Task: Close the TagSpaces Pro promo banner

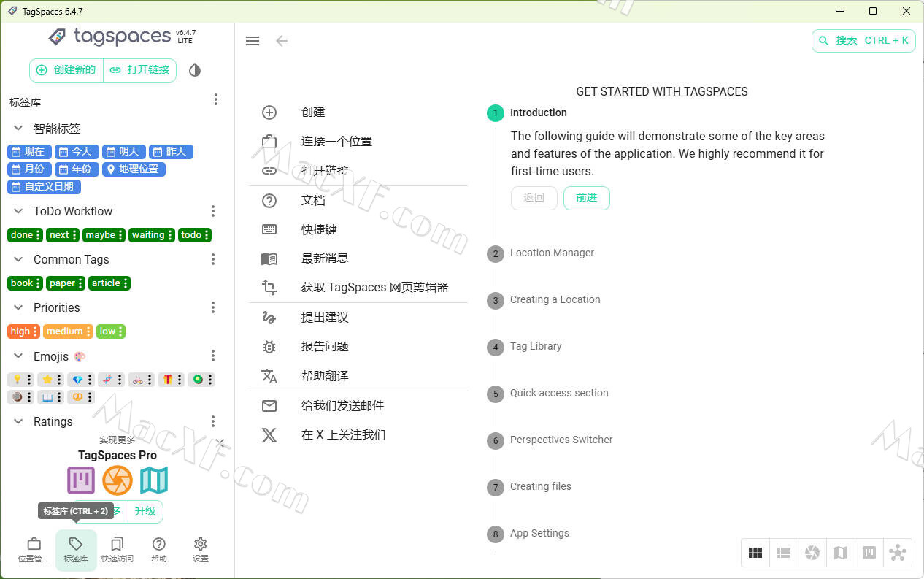Action: (220, 442)
